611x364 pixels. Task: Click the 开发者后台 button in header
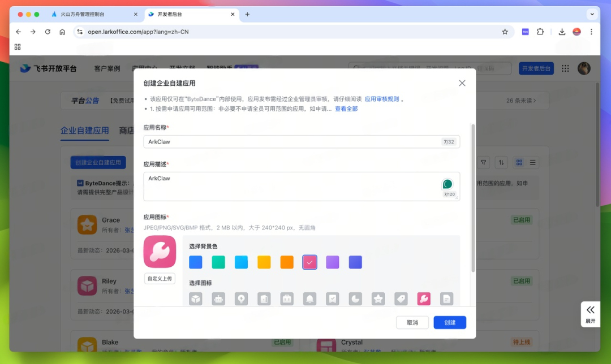[536, 68]
